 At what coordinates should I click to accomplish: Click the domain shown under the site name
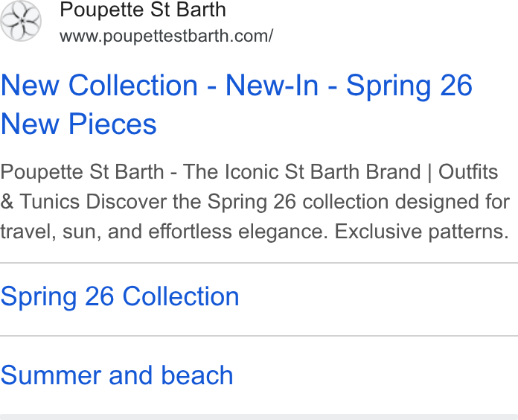pyautogui.click(x=167, y=36)
